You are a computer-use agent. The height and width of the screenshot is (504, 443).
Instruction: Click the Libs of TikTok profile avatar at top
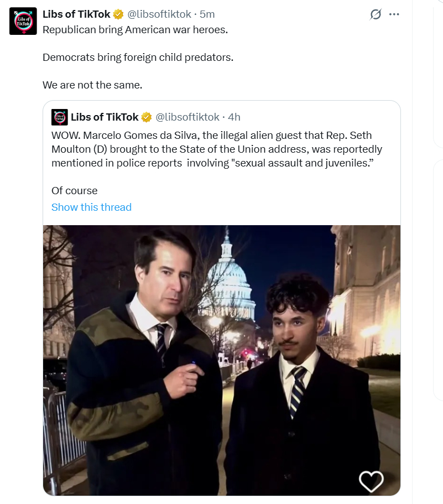click(x=23, y=22)
